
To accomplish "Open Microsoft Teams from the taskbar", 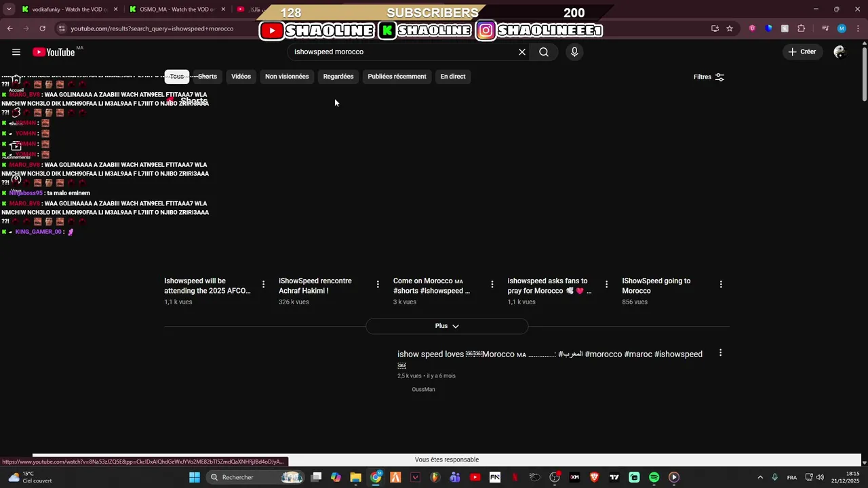I will [x=455, y=477].
